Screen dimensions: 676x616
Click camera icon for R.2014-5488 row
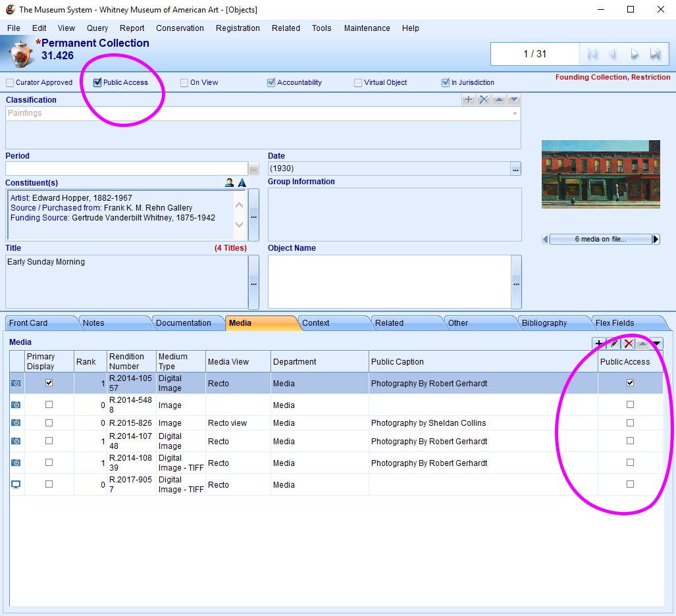tap(16, 405)
